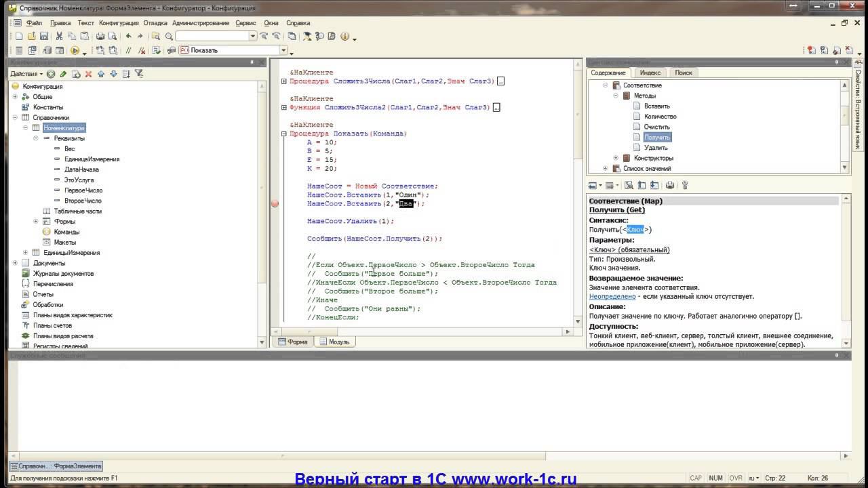The height and width of the screenshot is (488, 868).
Task: Select the Модуль tab in editor
Action: (x=334, y=342)
